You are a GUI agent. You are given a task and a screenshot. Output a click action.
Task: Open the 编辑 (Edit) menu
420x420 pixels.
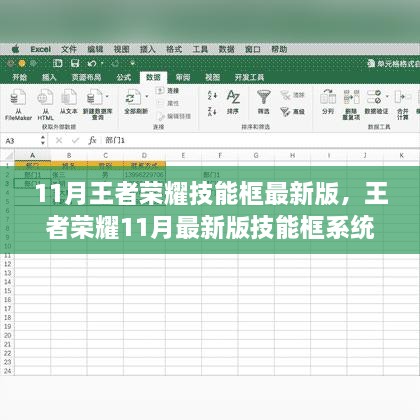95,49
